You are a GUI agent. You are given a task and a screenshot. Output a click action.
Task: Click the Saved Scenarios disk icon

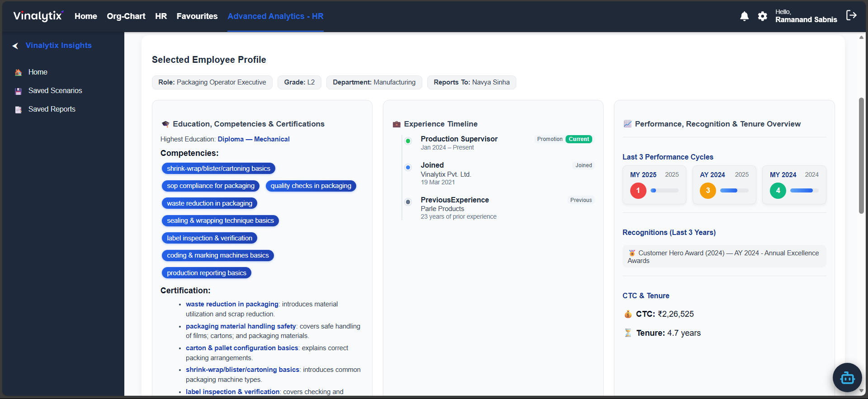pos(19,91)
